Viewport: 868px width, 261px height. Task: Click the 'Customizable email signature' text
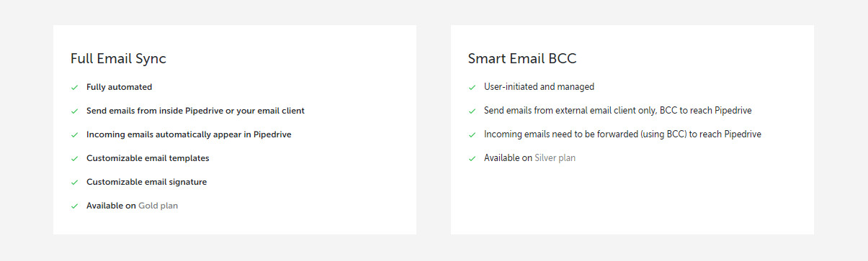[x=146, y=182]
